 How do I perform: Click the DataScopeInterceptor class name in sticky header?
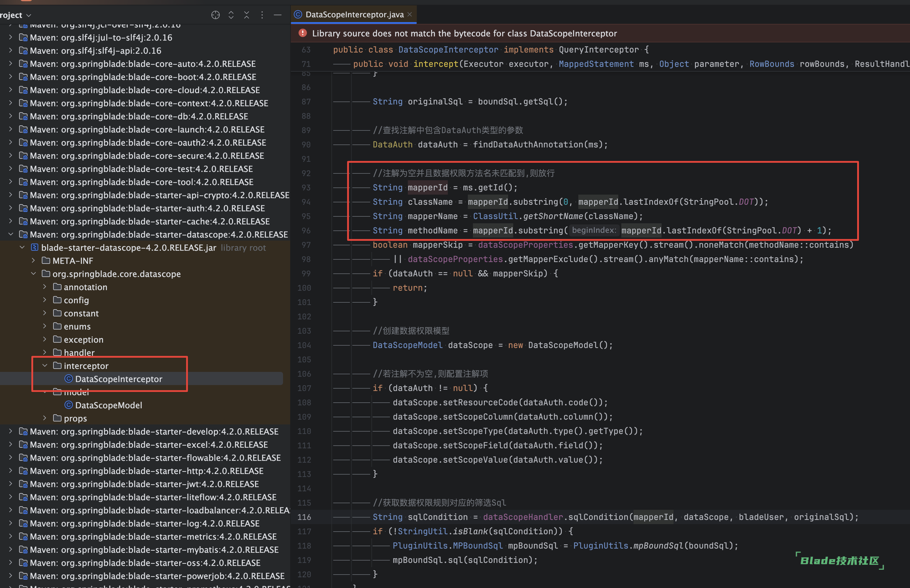tap(448, 50)
